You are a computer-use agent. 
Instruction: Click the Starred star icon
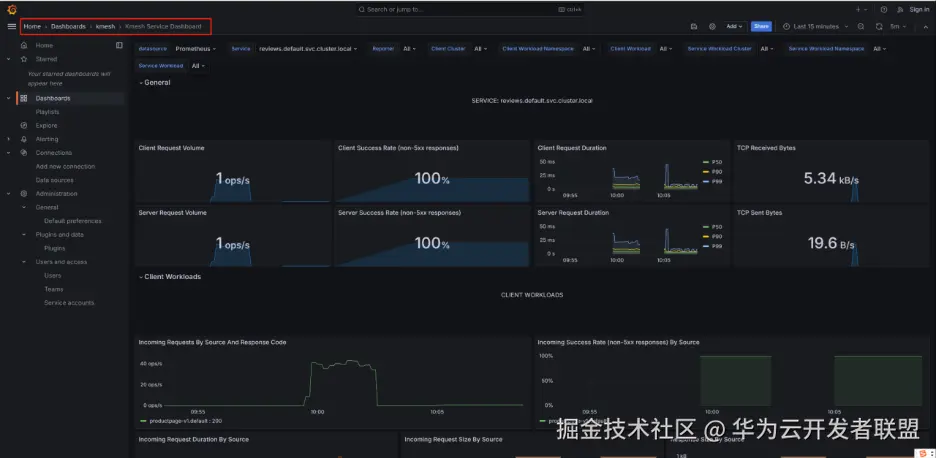[24, 59]
